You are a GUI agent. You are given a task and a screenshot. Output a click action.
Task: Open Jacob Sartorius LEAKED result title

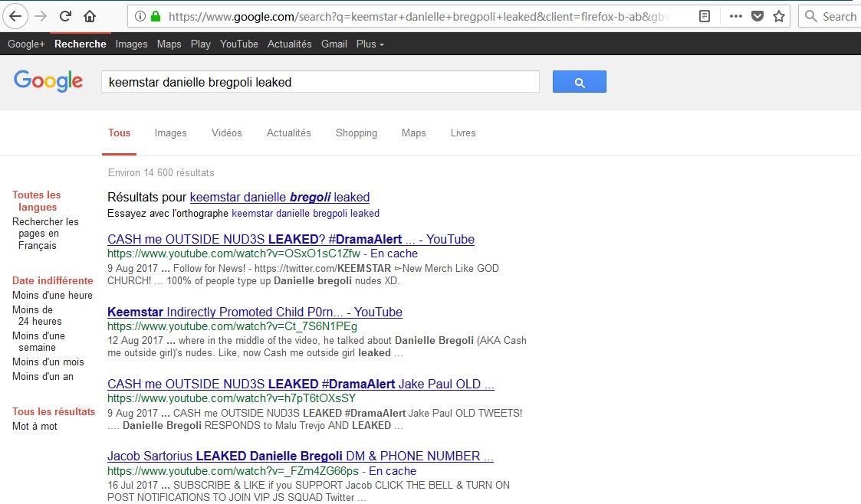[301, 456]
